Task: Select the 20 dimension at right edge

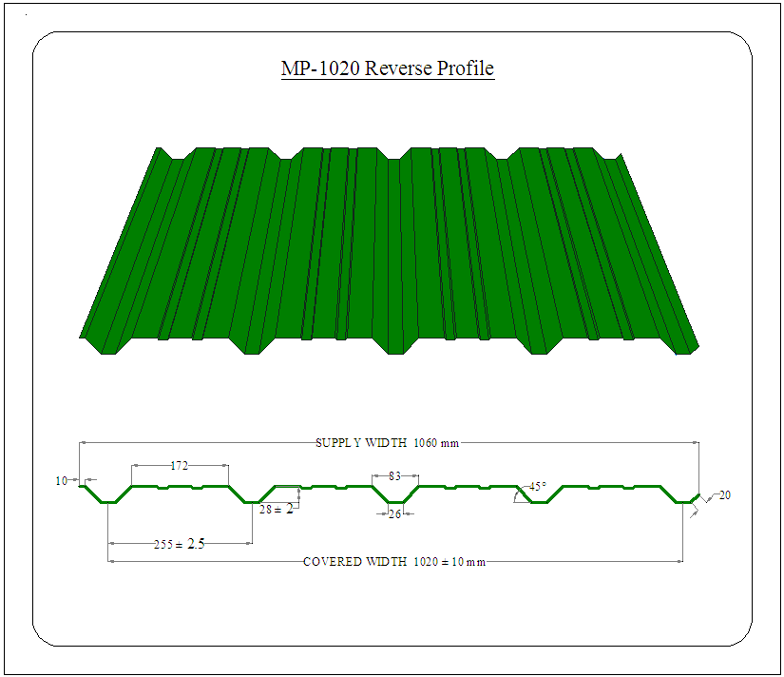Action: pos(725,495)
